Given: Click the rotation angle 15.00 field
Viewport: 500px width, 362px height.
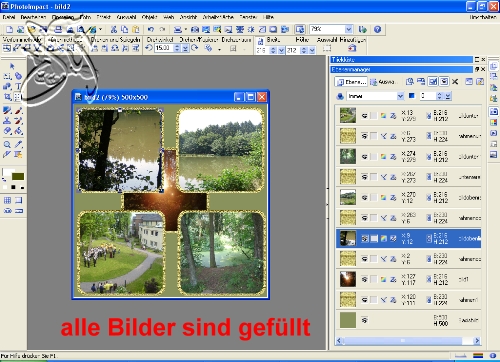Looking at the screenshot, I should coord(164,48).
